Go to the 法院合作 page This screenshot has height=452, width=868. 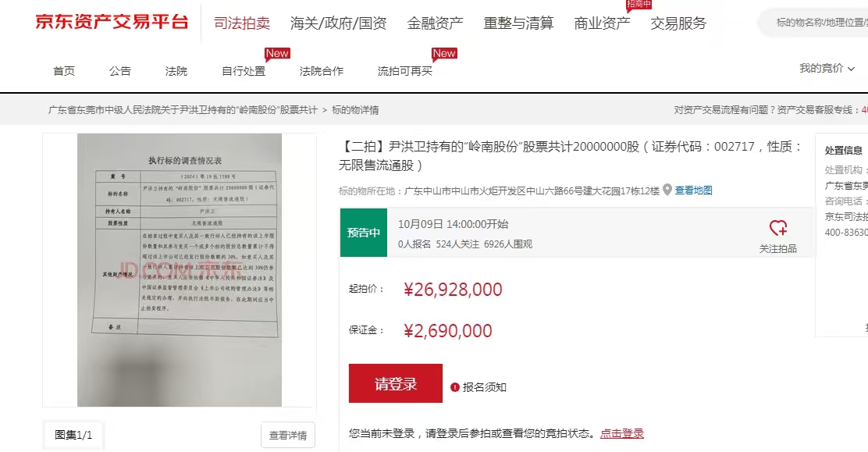pos(321,71)
